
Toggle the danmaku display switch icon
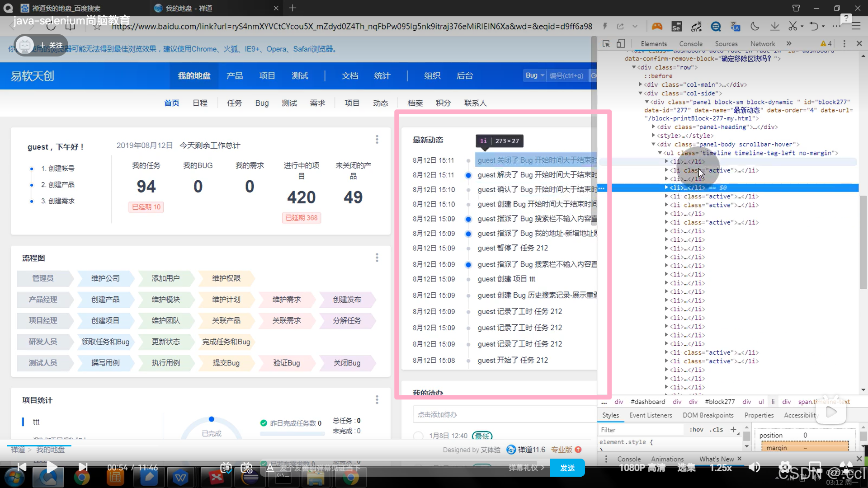coord(226,468)
